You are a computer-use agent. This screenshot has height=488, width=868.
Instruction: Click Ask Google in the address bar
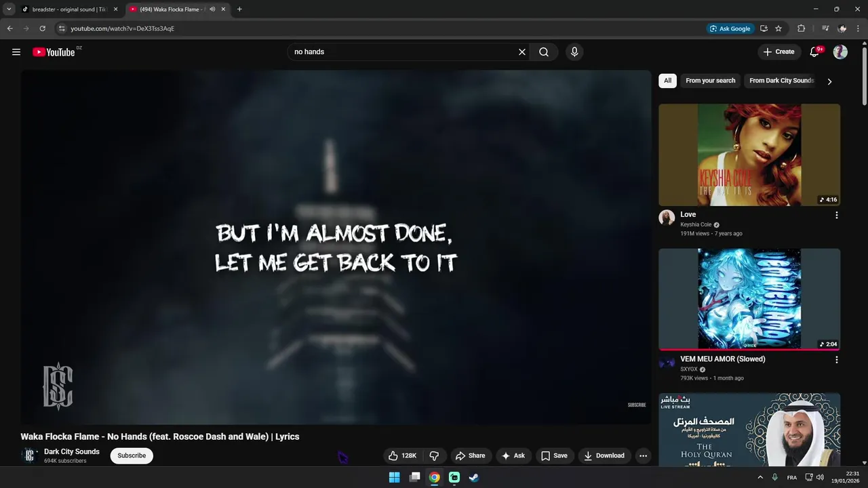(730, 28)
